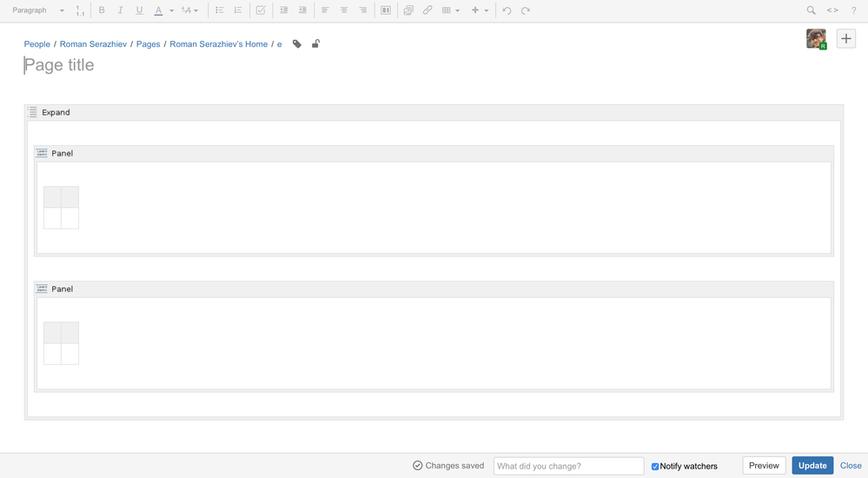Uncheck the Notify watchers checkbox

point(655,467)
